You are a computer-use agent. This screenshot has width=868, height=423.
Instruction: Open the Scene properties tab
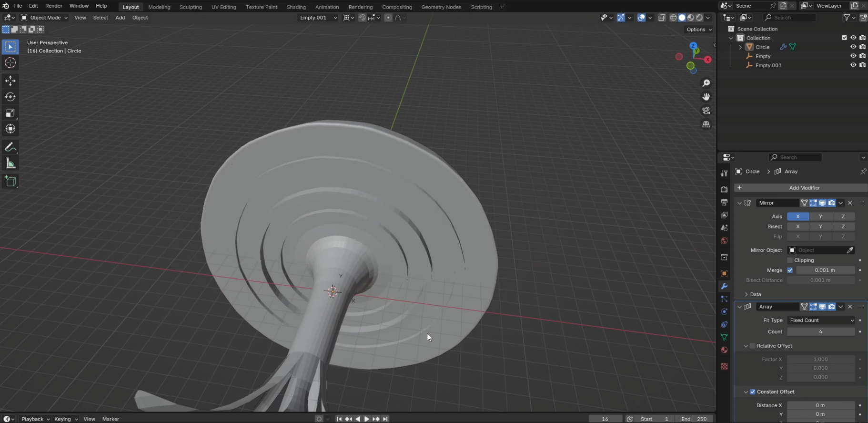click(x=724, y=228)
